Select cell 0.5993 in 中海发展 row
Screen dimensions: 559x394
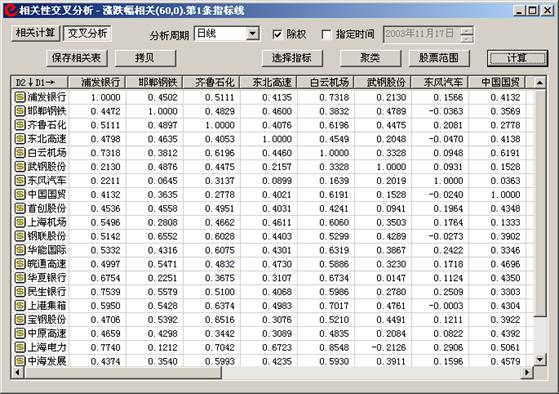pos(211,361)
